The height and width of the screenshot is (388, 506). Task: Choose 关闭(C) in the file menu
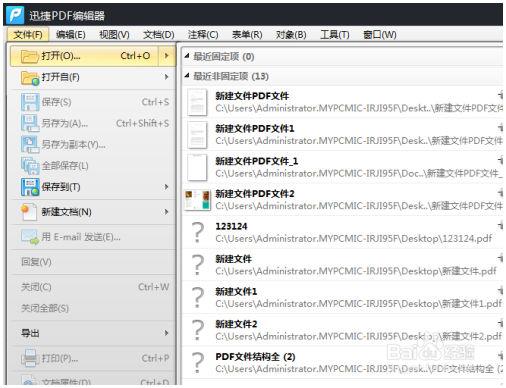click(x=92, y=287)
